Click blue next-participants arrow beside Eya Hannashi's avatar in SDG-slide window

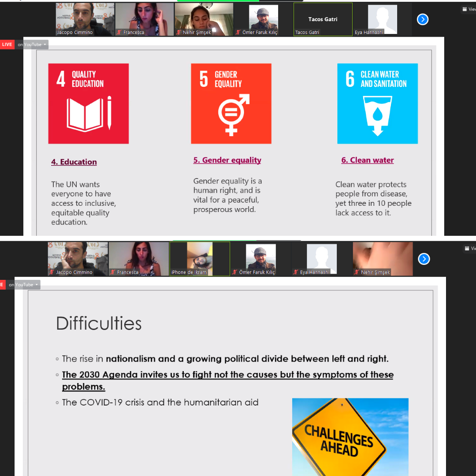pyautogui.click(x=422, y=19)
